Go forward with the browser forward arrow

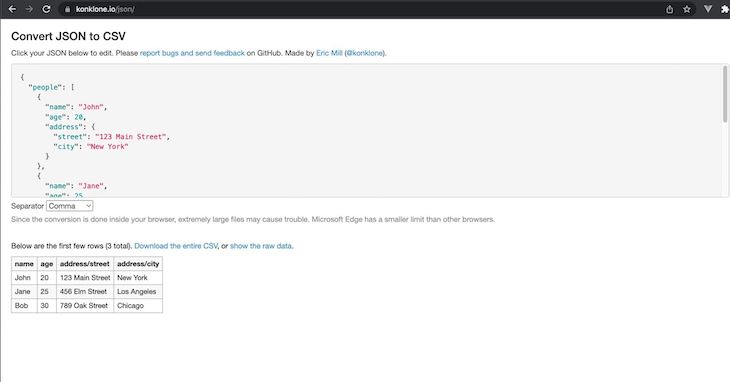click(29, 9)
